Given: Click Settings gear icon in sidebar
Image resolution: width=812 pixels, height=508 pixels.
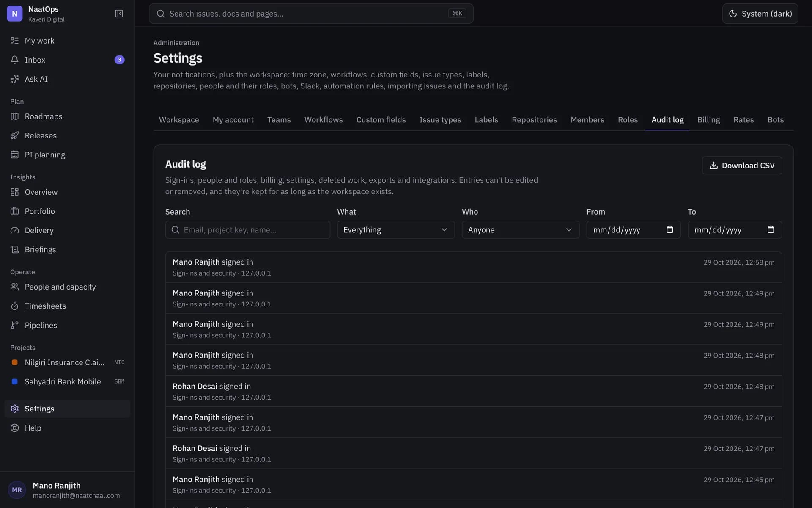Looking at the screenshot, I should 15,409.
